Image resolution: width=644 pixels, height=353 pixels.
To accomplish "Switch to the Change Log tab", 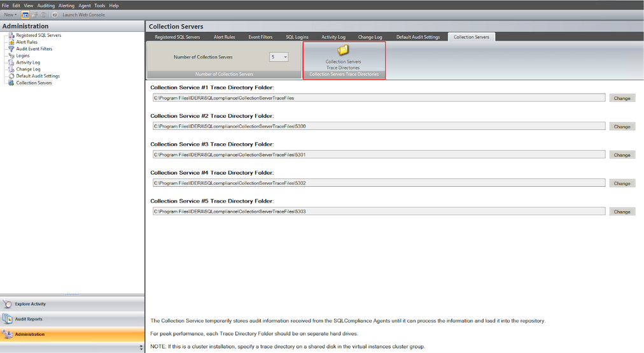I will click(x=370, y=37).
